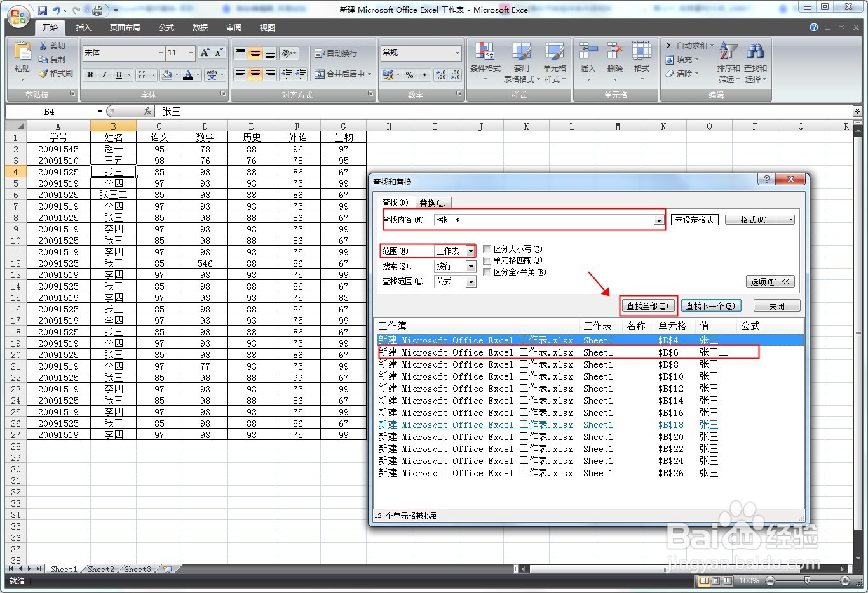
Task: Click the column header 单元格 in results
Action: click(x=672, y=326)
